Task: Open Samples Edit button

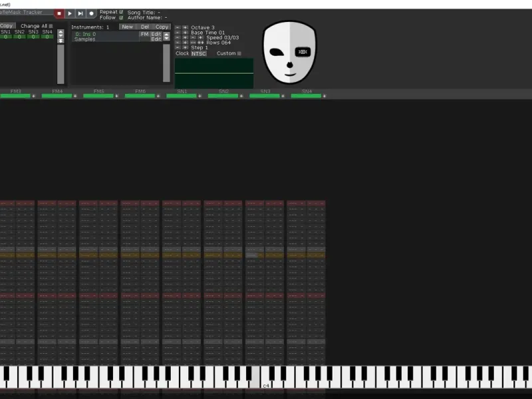Action: 156,39
